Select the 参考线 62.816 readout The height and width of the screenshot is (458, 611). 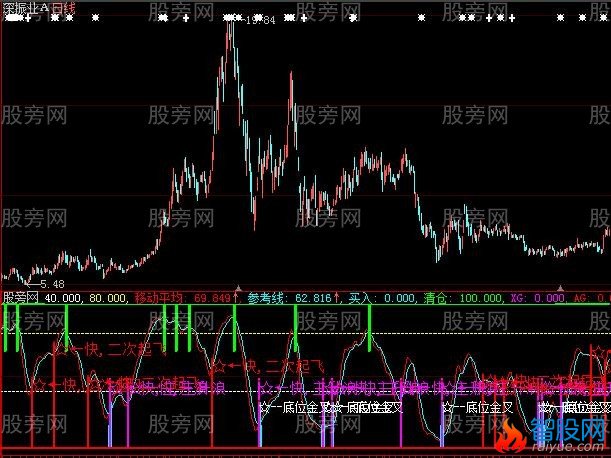(291, 299)
